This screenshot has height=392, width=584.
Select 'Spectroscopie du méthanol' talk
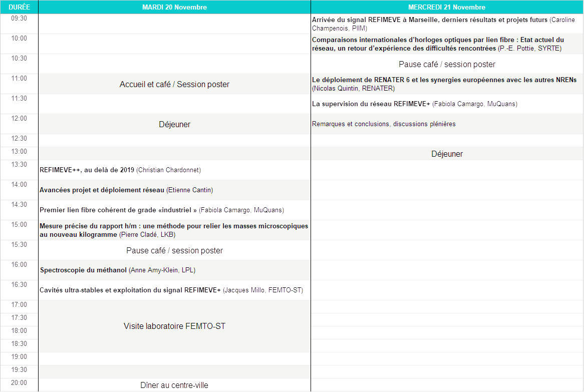(174, 270)
